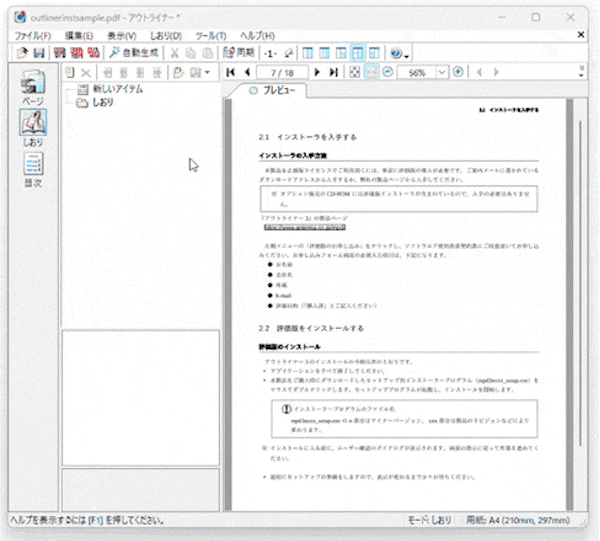Add a new bookmark item icon

pos(69,73)
